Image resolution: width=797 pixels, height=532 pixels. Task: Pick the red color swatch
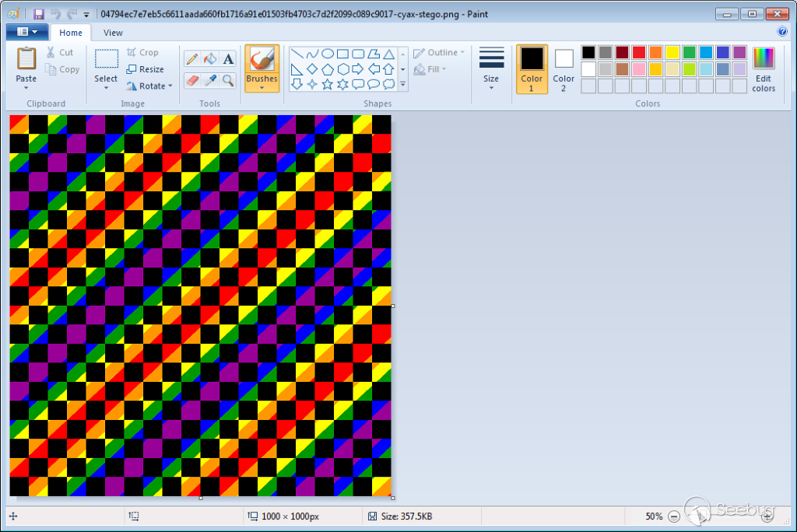coord(639,52)
